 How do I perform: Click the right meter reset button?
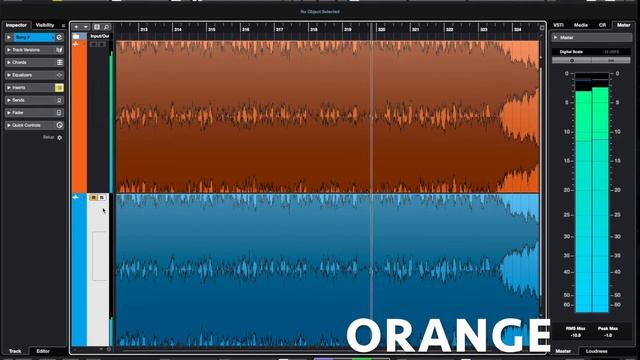(611, 60)
